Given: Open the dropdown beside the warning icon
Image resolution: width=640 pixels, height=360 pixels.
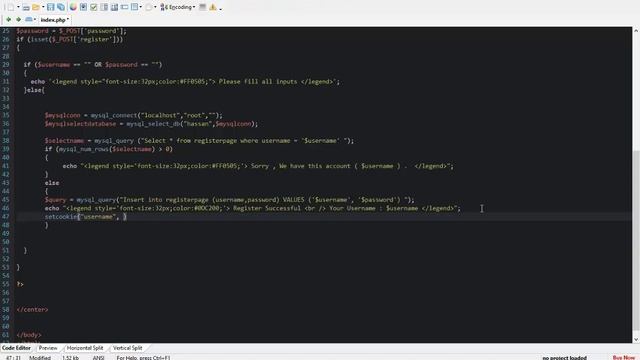Looking at the screenshot, I should coord(220,8).
